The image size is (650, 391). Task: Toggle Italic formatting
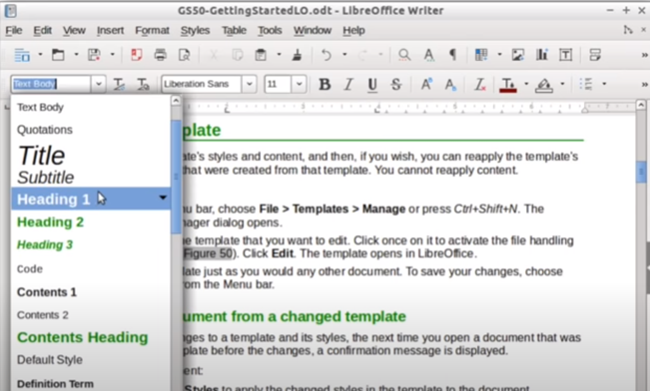tap(348, 85)
